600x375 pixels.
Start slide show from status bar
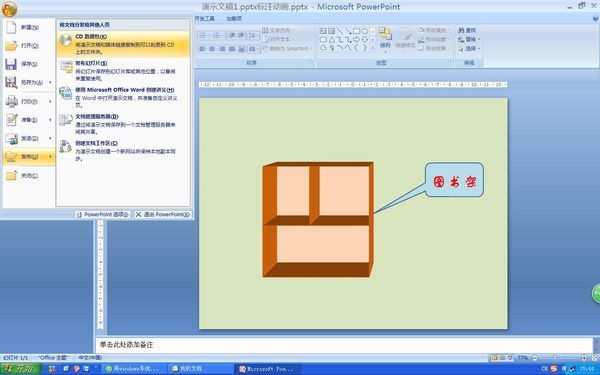click(x=510, y=358)
